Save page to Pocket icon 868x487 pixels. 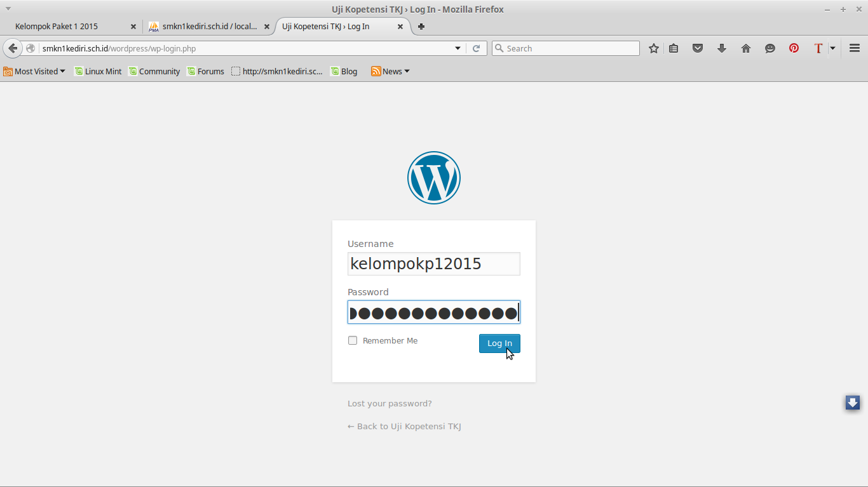click(x=698, y=48)
